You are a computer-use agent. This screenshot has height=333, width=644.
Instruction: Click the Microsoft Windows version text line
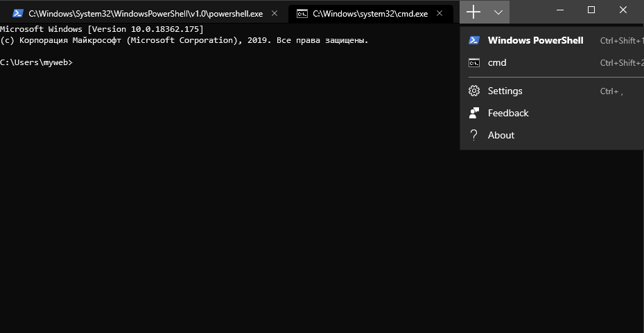(x=102, y=29)
